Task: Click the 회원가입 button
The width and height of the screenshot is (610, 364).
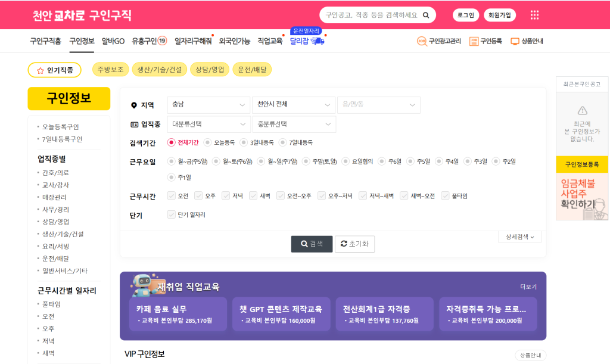Action: pos(500,15)
